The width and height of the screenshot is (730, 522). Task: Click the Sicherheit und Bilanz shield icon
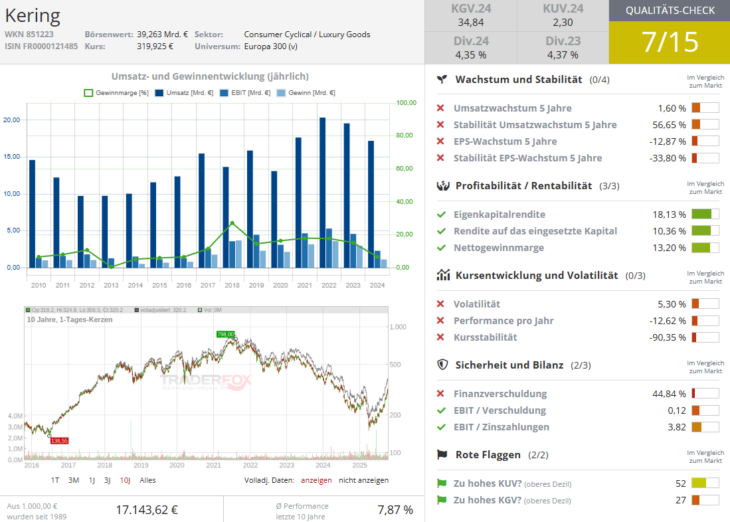pos(441,365)
